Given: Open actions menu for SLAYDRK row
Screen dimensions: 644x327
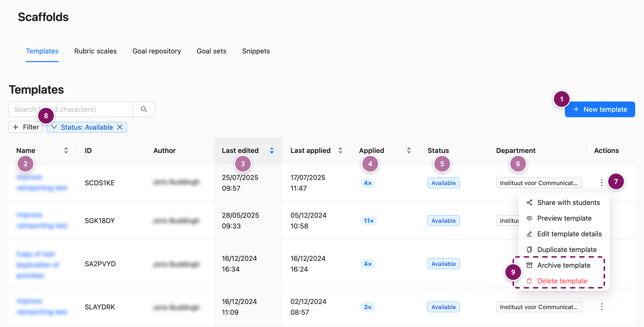Looking at the screenshot, I should [x=602, y=307].
